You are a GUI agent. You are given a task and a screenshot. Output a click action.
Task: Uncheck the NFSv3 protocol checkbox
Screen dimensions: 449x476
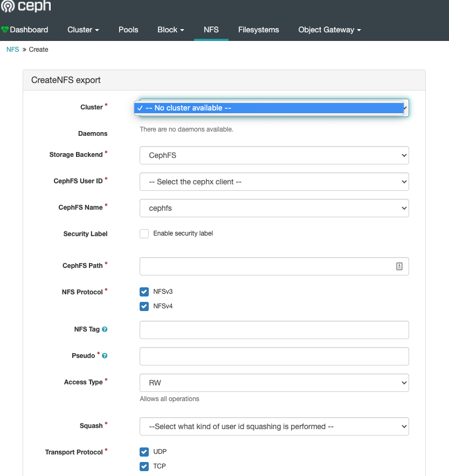click(144, 292)
